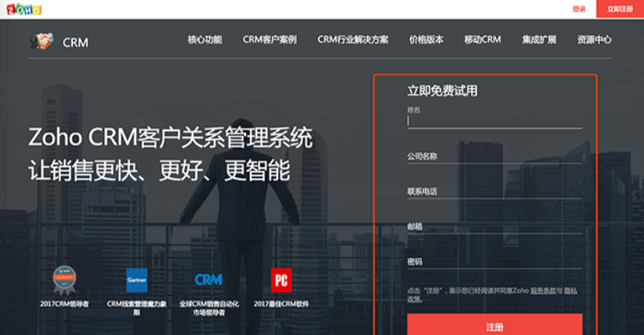644x335 pixels.
Task: Click into the 公司名称 field
Action: click(x=494, y=157)
